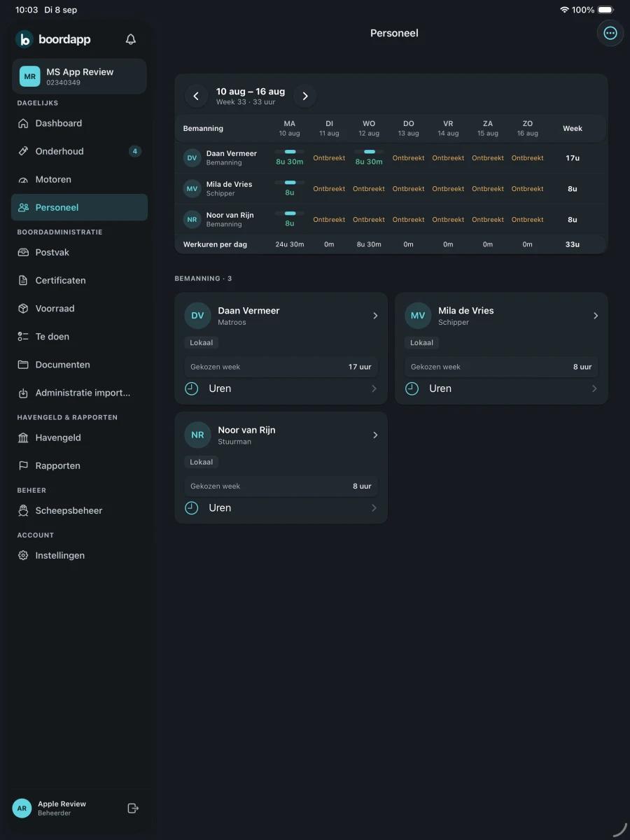Image resolution: width=630 pixels, height=840 pixels.
Task: Click NR avatar in Noor van Rijn card
Action: 197,435
